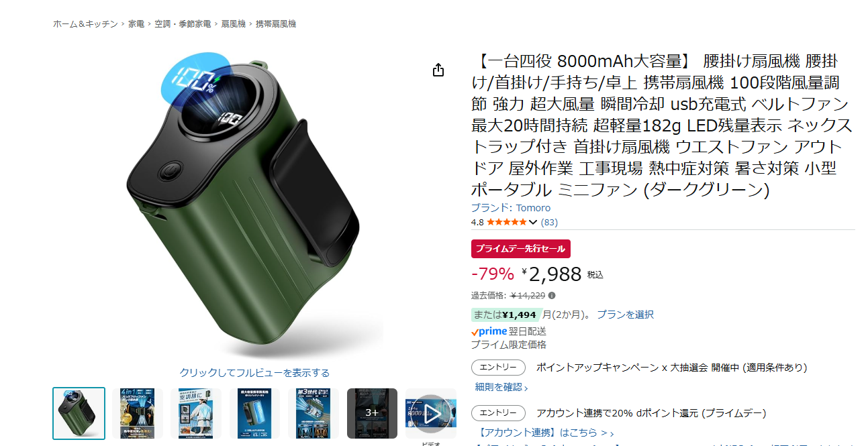
Task: Click the info icon next to past price
Action: coord(552,295)
